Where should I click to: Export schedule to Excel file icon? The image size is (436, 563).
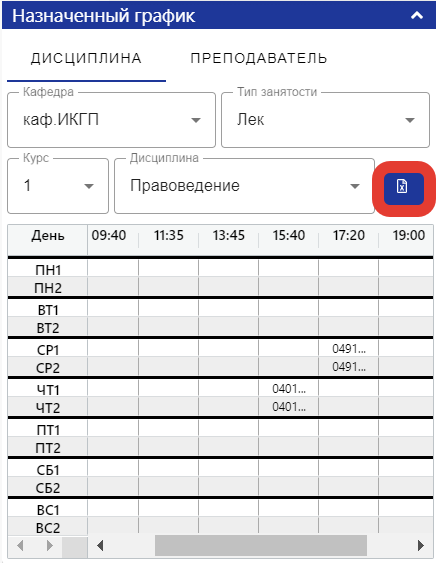[404, 189]
